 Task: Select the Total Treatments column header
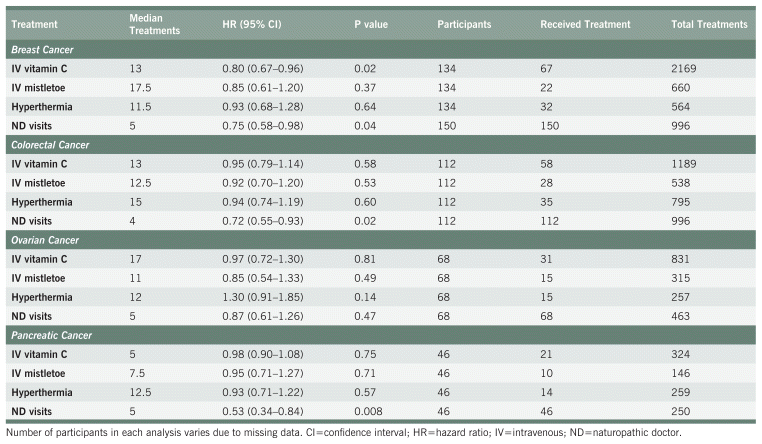click(709, 23)
